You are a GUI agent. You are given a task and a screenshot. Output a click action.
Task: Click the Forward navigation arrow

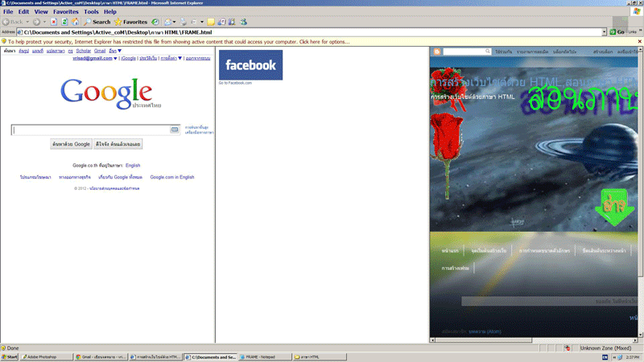pos(36,22)
